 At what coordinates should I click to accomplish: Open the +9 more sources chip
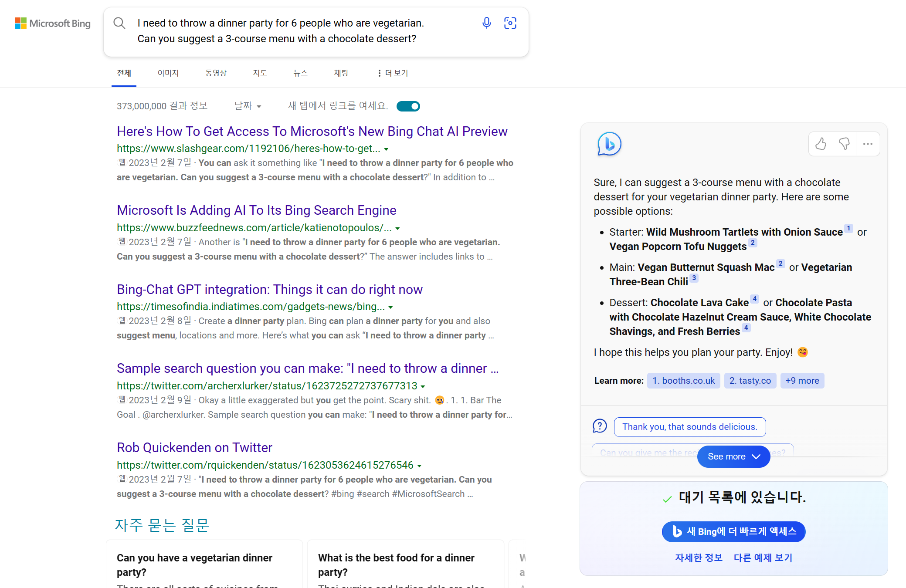802,381
